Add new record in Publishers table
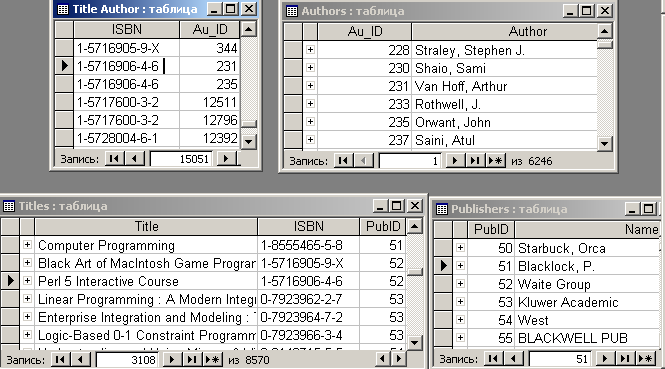665x369 pixels. [645, 359]
